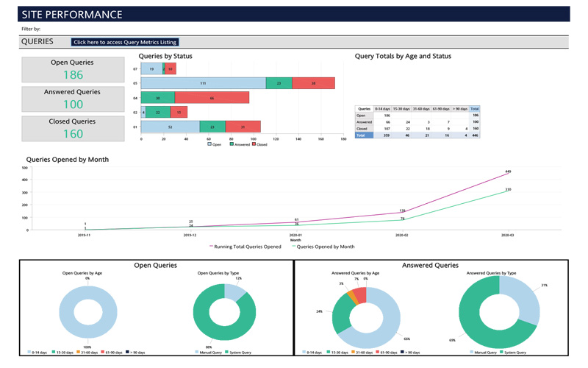Select the 0-14 days column header in totals table
The image size is (588, 368).
tap(382, 109)
